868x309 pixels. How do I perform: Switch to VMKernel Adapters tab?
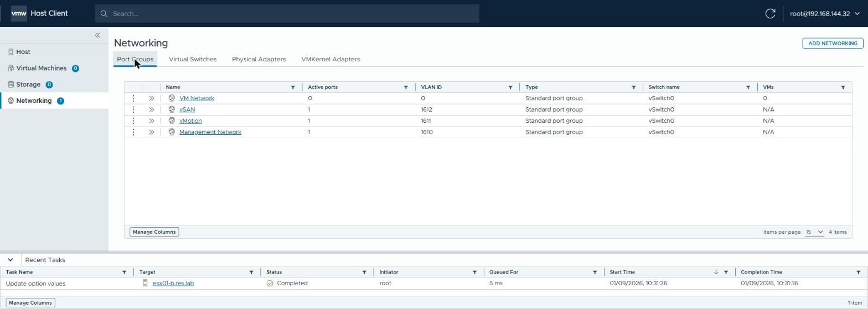[330, 59]
